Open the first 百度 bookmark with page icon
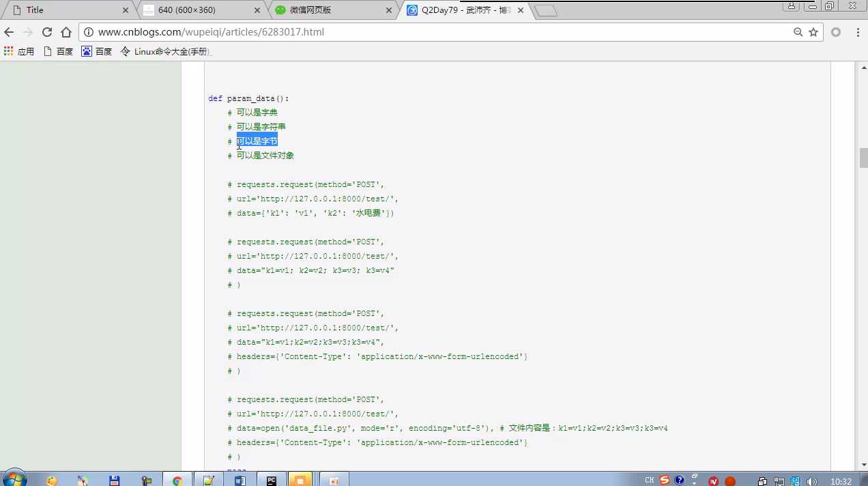Image resolution: width=868 pixels, height=486 pixels. (58, 51)
